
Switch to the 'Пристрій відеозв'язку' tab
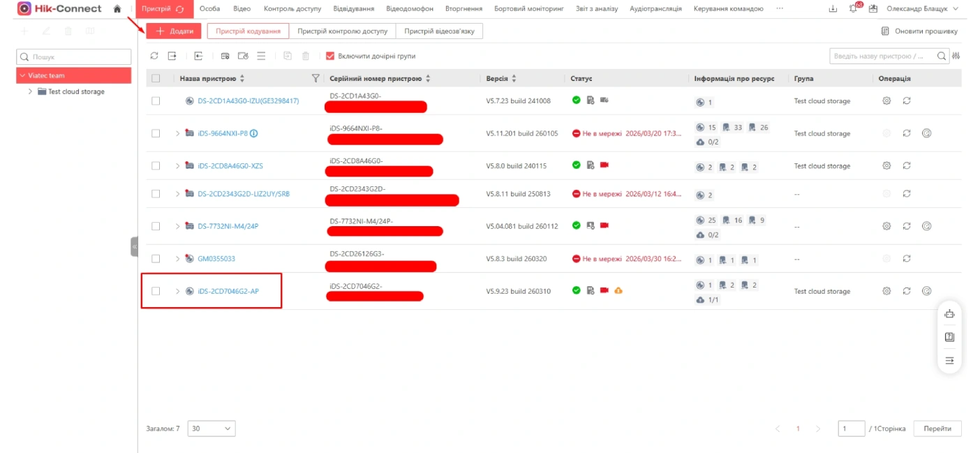(439, 31)
